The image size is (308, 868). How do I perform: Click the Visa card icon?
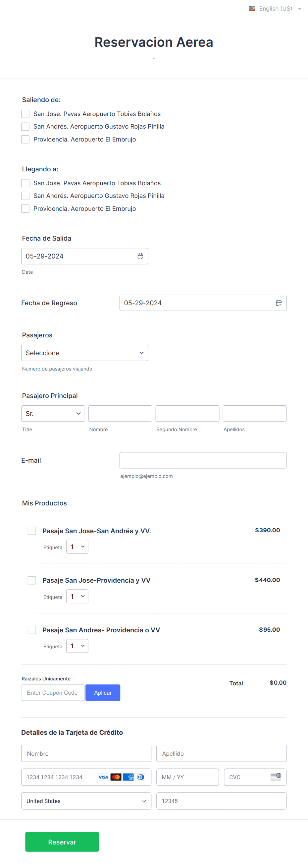click(103, 777)
